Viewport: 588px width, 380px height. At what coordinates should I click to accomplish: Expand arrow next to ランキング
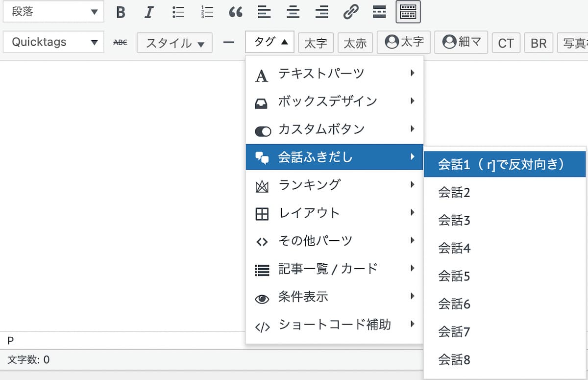coord(413,185)
